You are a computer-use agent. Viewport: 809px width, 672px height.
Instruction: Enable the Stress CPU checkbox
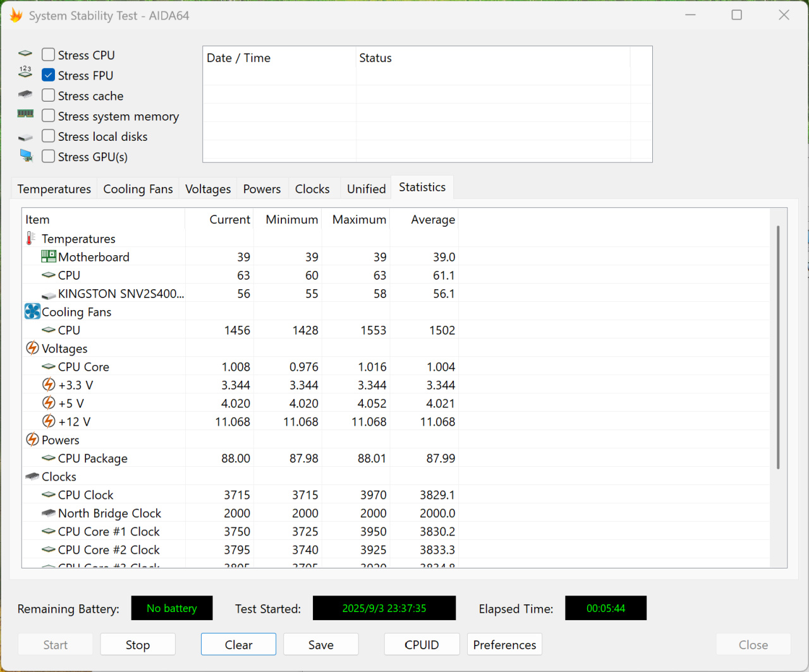pos(49,55)
